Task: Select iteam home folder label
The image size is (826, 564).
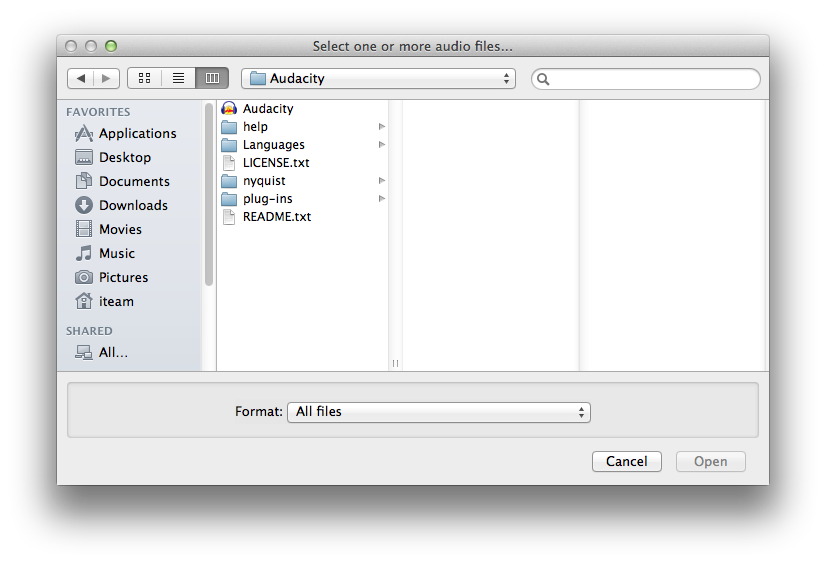Action: click(x=116, y=301)
